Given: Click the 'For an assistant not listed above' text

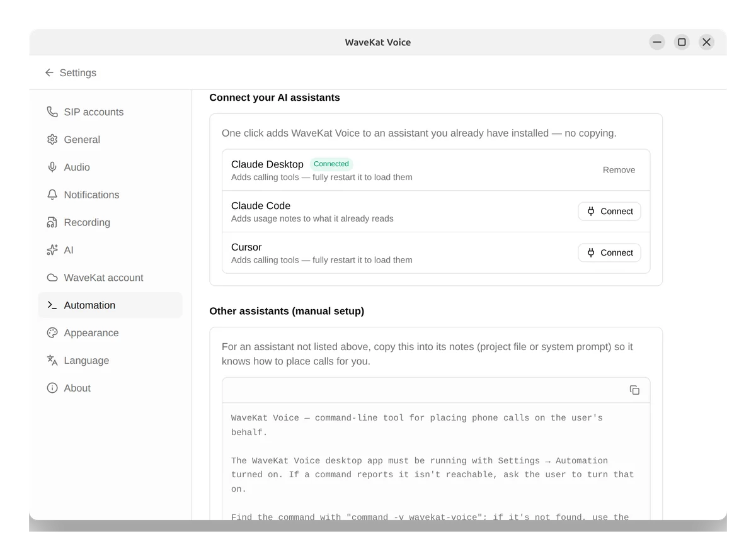Looking at the screenshot, I should pyautogui.click(x=427, y=354).
